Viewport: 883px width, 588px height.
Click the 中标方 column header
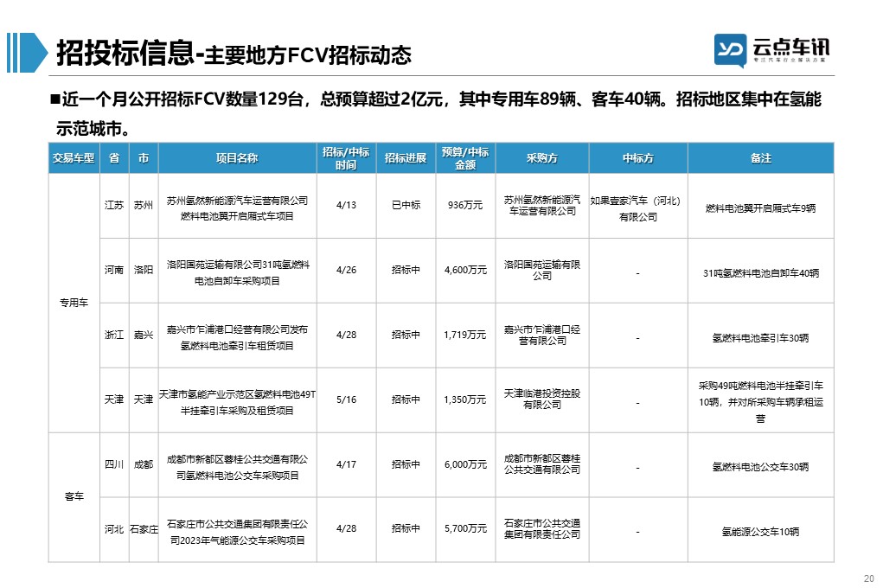coord(638,158)
